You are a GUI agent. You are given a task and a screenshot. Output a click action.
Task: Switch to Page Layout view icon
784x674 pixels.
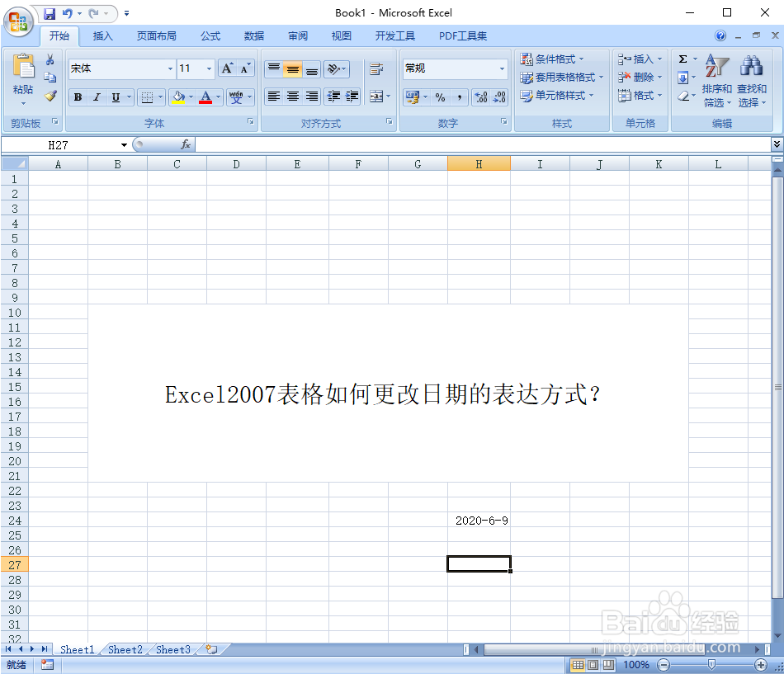593,664
